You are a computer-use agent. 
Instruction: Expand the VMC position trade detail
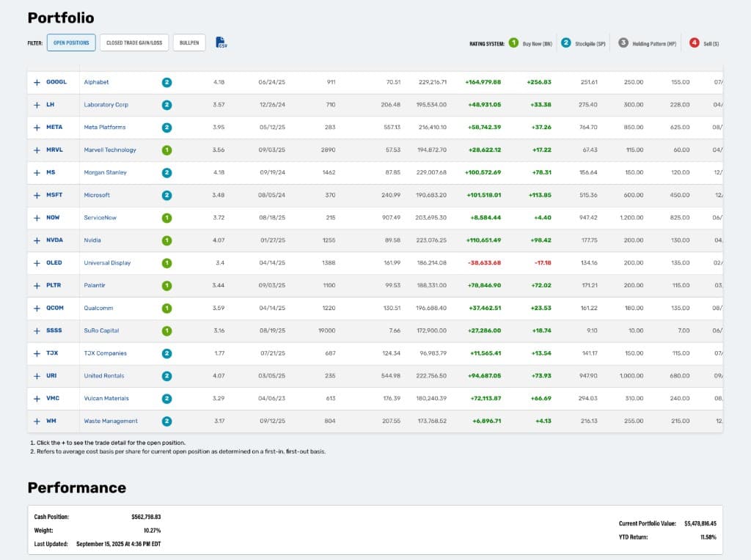point(37,399)
